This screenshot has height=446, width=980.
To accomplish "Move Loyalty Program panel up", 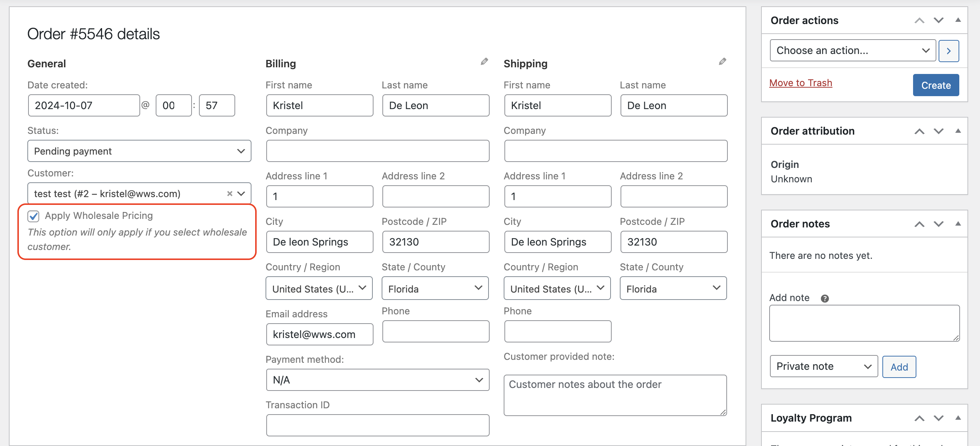I will tap(919, 418).
